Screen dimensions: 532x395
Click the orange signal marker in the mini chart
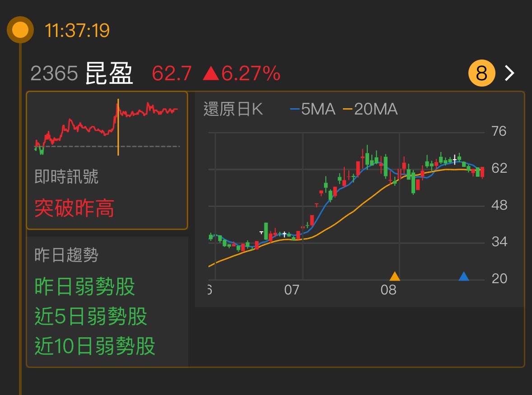tap(118, 126)
